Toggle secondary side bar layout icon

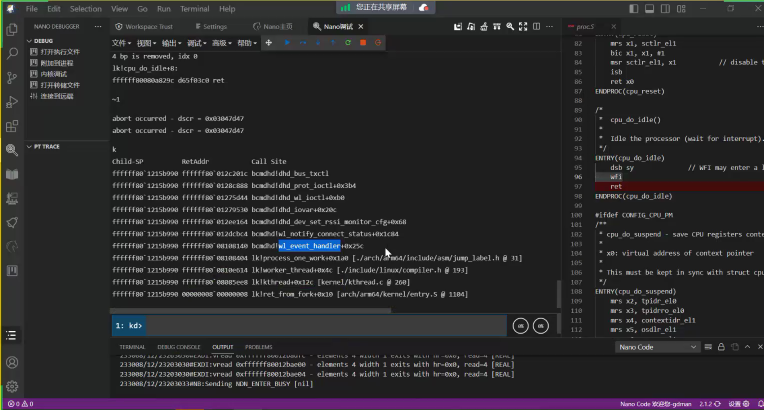click(666, 9)
